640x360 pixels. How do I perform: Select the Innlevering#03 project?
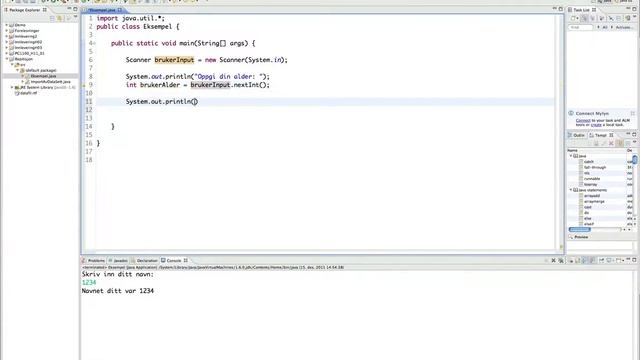[28, 48]
